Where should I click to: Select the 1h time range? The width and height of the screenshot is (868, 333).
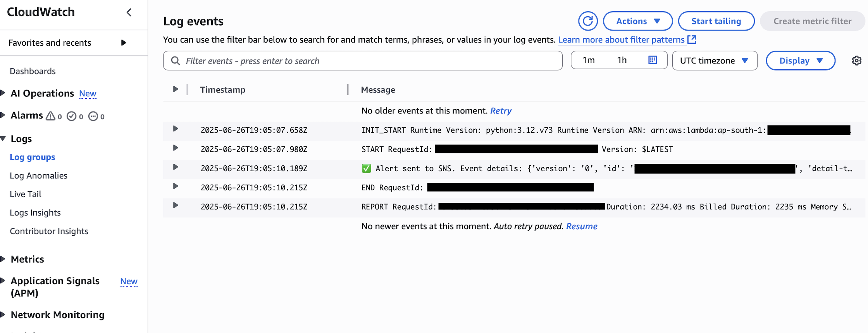[622, 60]
